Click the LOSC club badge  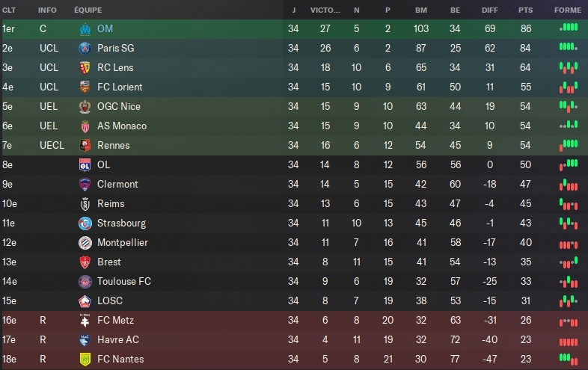[85, 300]
